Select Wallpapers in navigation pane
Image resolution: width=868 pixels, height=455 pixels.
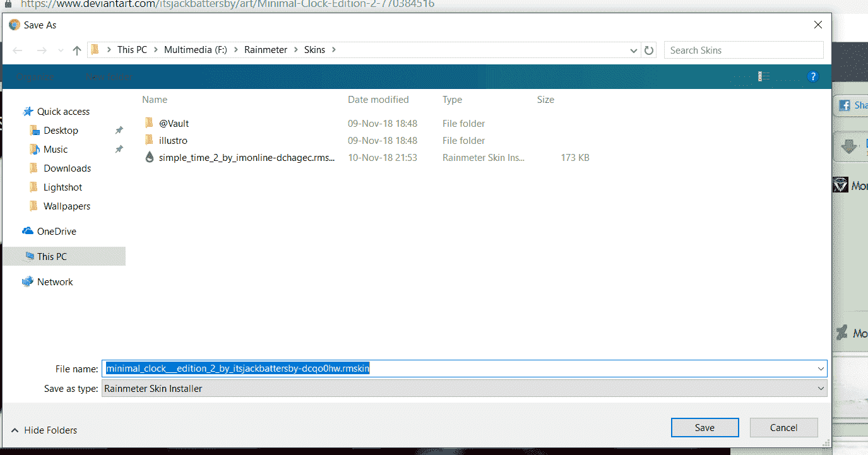[67, 206]
